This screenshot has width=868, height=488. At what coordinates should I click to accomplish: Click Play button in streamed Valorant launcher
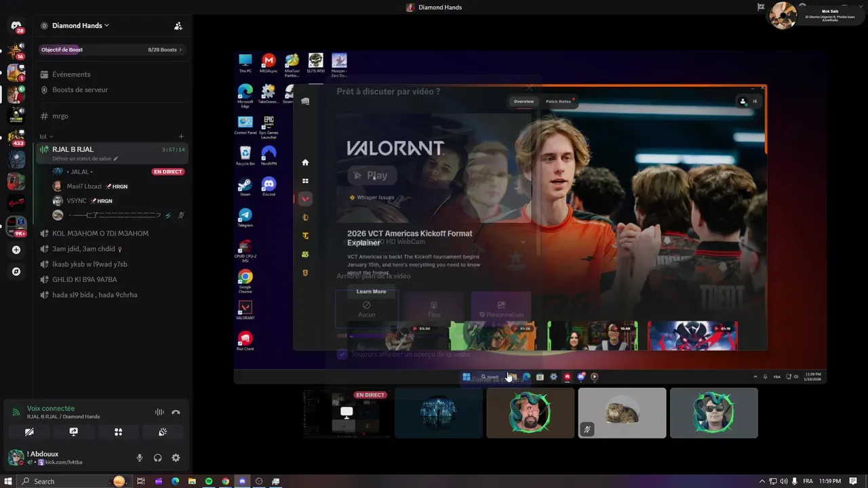(x=372, y=176)
